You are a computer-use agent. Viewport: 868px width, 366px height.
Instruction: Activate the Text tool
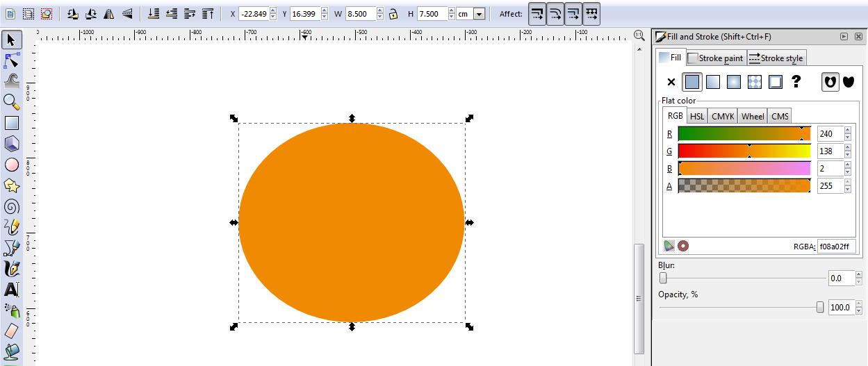(x=12, y=290)
